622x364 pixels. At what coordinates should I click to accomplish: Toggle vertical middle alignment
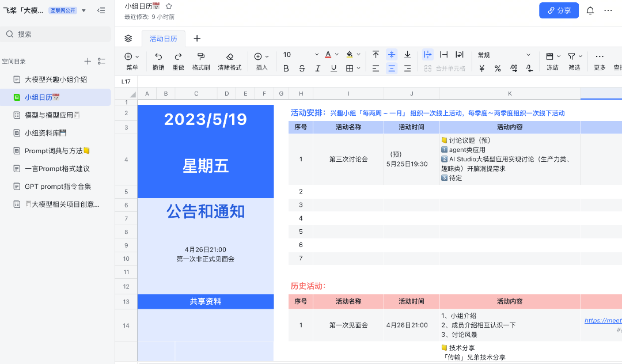392,55
